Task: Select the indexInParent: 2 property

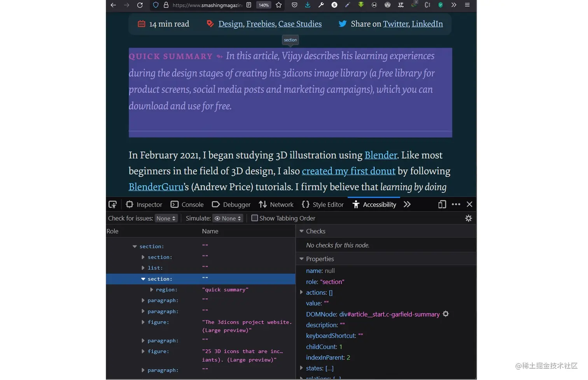Action: point(328,358)
